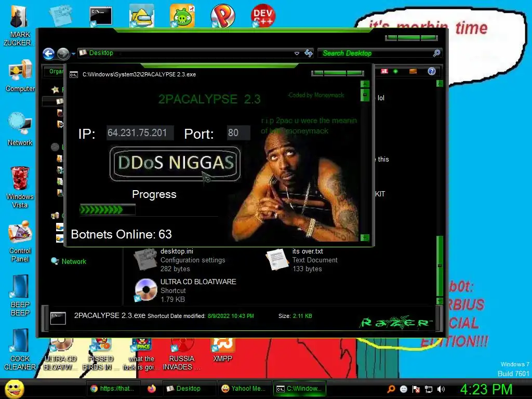Screen dimensions: 532x399
Task: Open the XMPP desktop icon
Action: click(222, 351)
